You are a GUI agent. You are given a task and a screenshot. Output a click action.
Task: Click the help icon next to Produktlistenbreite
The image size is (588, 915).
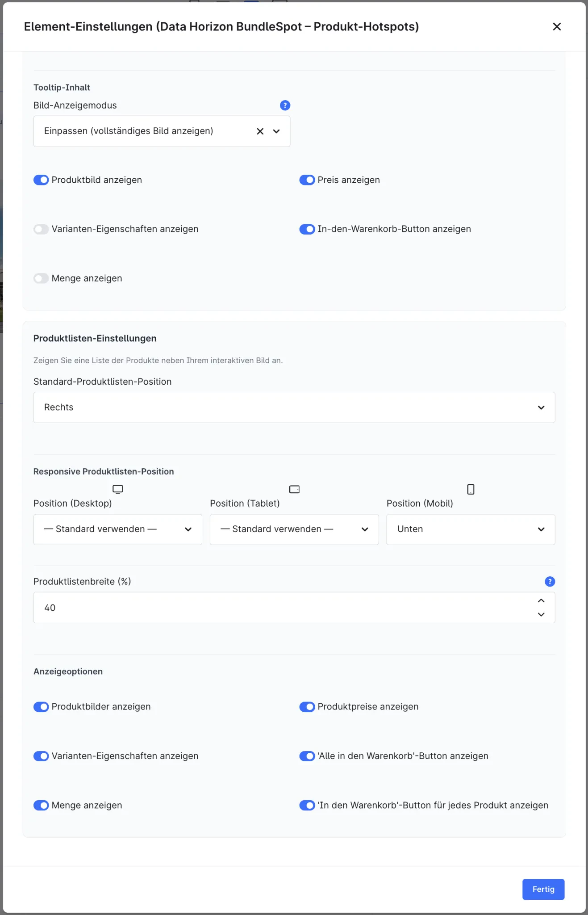(550, 582)
